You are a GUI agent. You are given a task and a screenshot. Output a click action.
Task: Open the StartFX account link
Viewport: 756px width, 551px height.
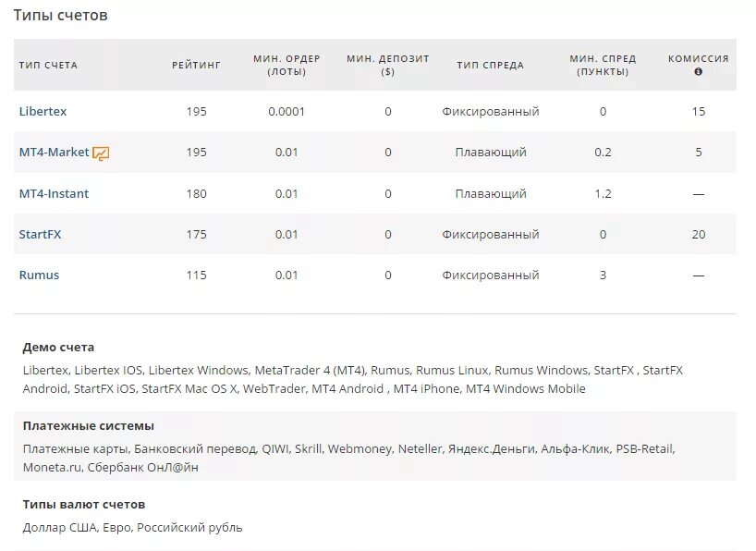(x=40, y=235)
